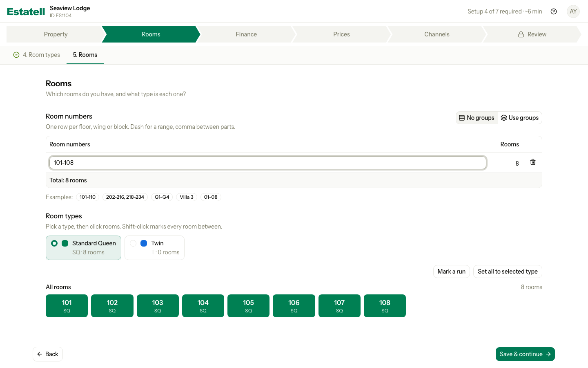Viewport: 588px width, 368px height.
Task: Open the help question mark icon
Action: (x=554, y=11)
